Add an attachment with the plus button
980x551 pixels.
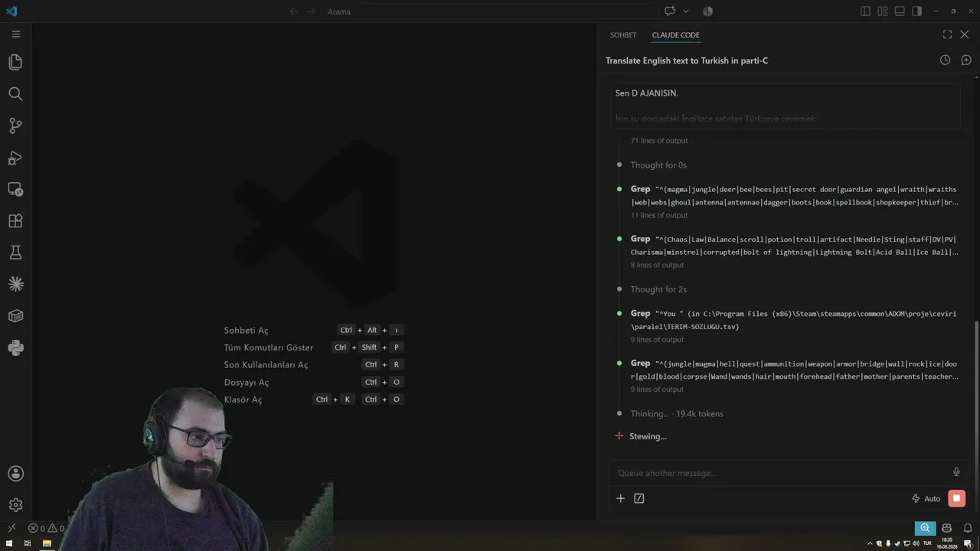tap(621, 499)
